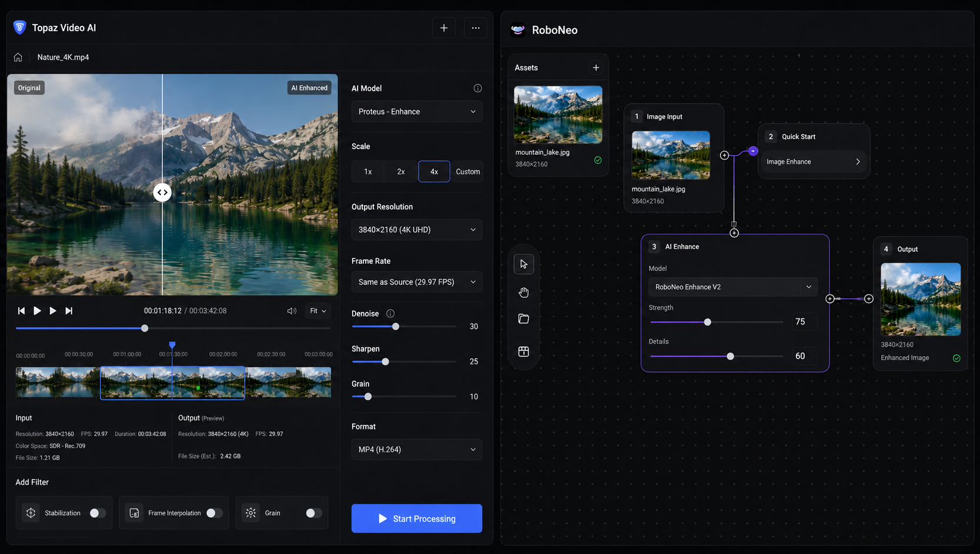Click the Frame Interpolation filter icon
The width and height of the screenshot is (980, 554).
[134, 513]
